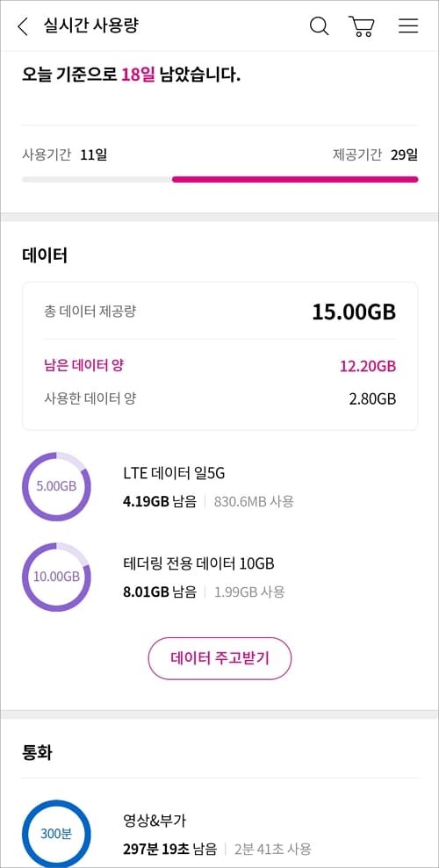Open the search magnifier icon
The width and height of the screenshot is (439, 868).
click(x=319, y=26)
